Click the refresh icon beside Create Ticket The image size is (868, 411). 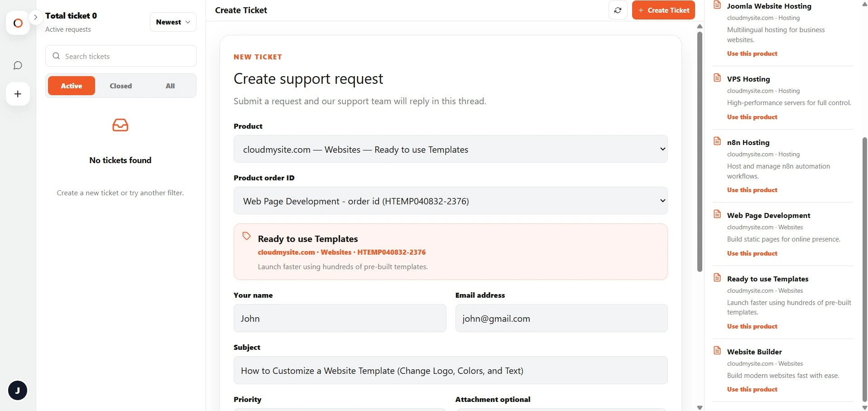click(618, 10)
